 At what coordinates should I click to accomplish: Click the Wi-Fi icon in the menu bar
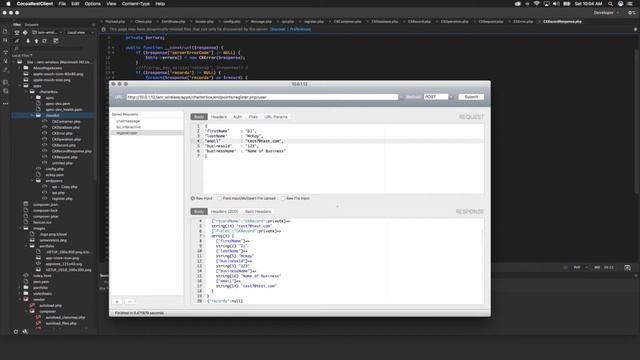point(537,4)
